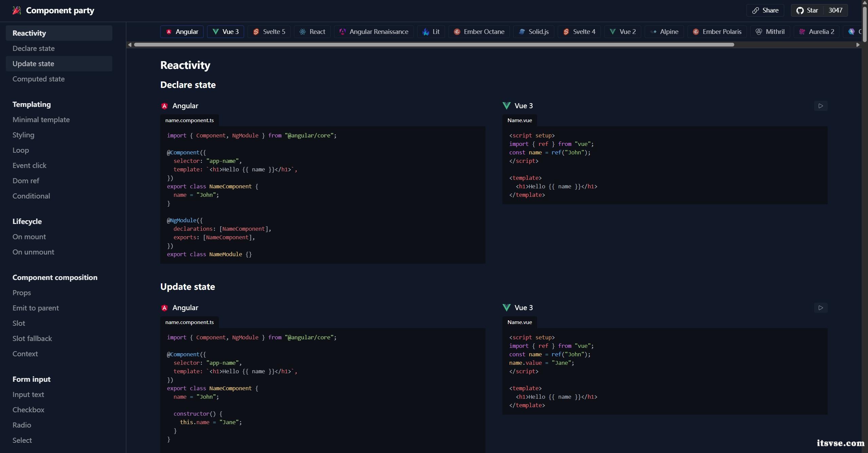Click the Share button
Image resolution: width=868 pixels, height=453 pixels.
coord(765,11)
